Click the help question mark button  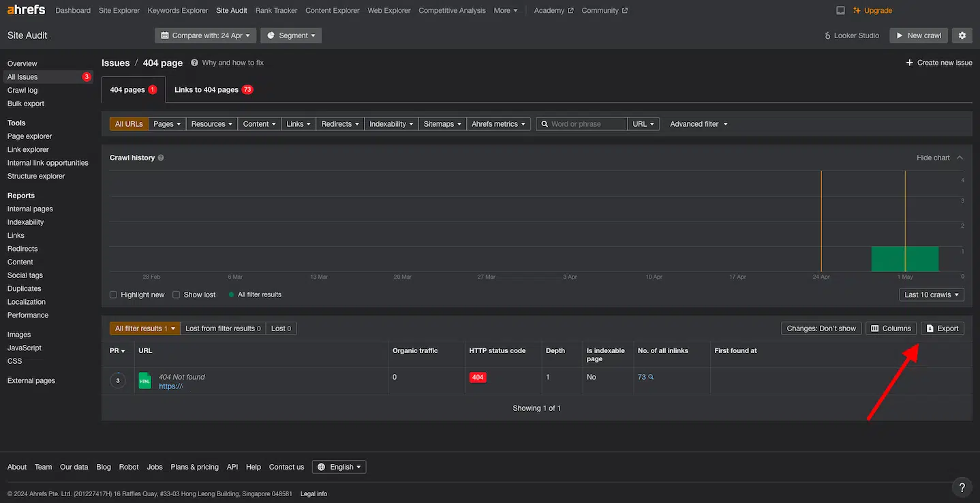coord(962,487)
